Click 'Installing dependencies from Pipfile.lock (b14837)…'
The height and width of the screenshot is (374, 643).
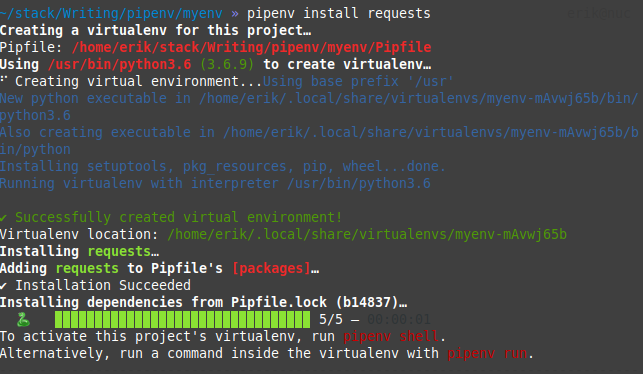tap(203, 302)
